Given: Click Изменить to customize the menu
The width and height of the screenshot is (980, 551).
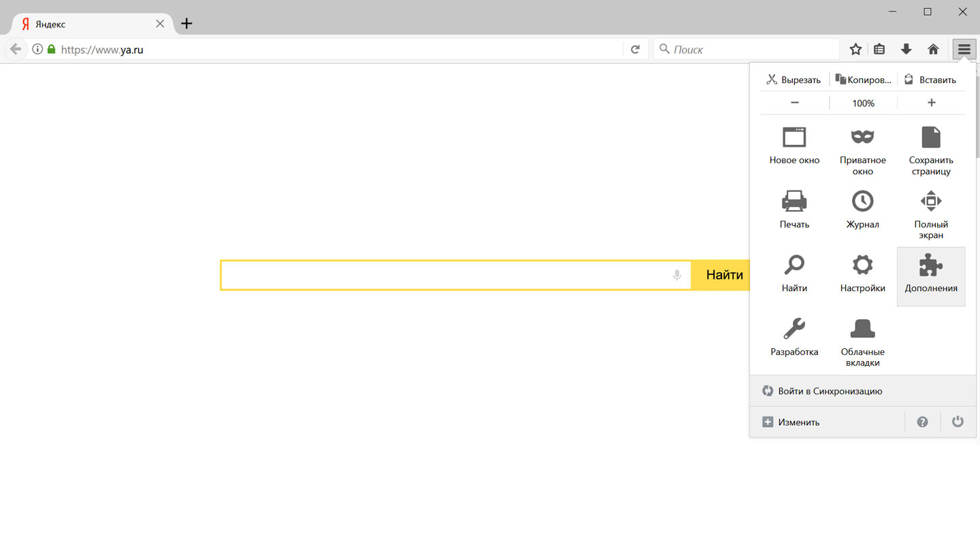Looking at the screenshot, I should coord(827,422).
